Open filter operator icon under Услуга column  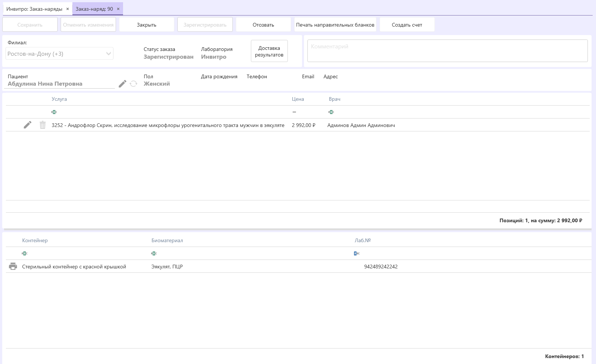pyautogui.click(x=54, y=112)
